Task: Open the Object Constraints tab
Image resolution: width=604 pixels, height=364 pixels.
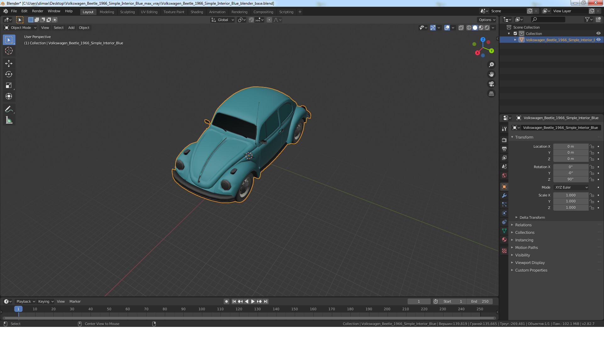Action: [504, 222]
